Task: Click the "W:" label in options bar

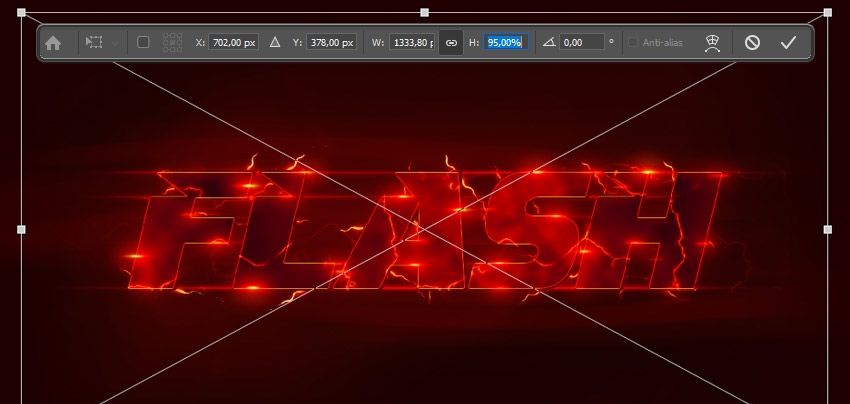Action: coord(378,42)
